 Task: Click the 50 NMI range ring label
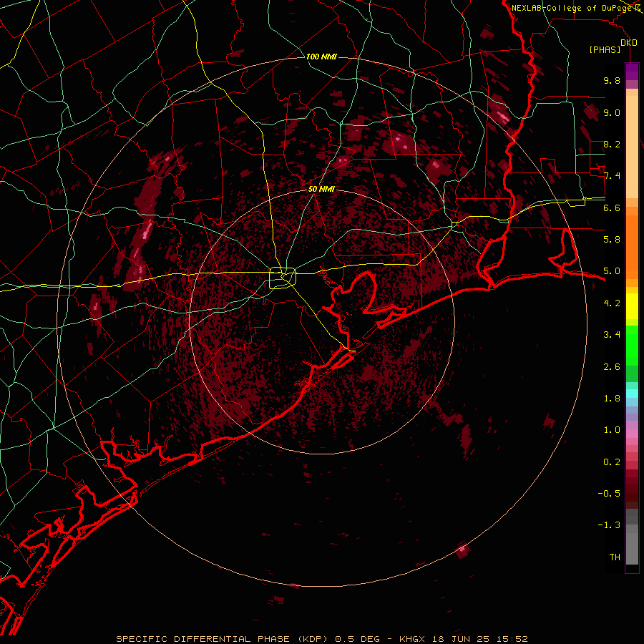(321, 189)
